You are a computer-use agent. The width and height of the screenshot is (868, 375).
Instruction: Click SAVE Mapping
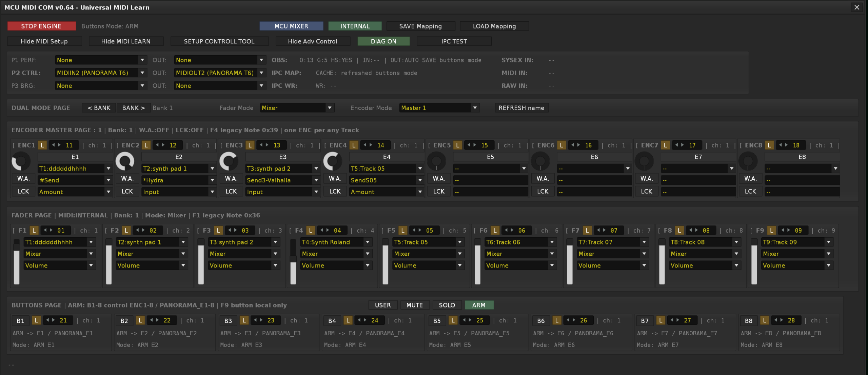point(420,26)
